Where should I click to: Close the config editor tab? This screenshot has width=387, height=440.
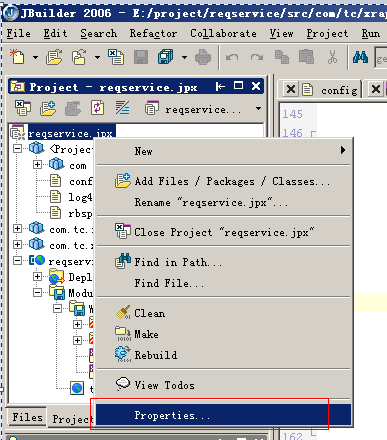tap(291, 89)
